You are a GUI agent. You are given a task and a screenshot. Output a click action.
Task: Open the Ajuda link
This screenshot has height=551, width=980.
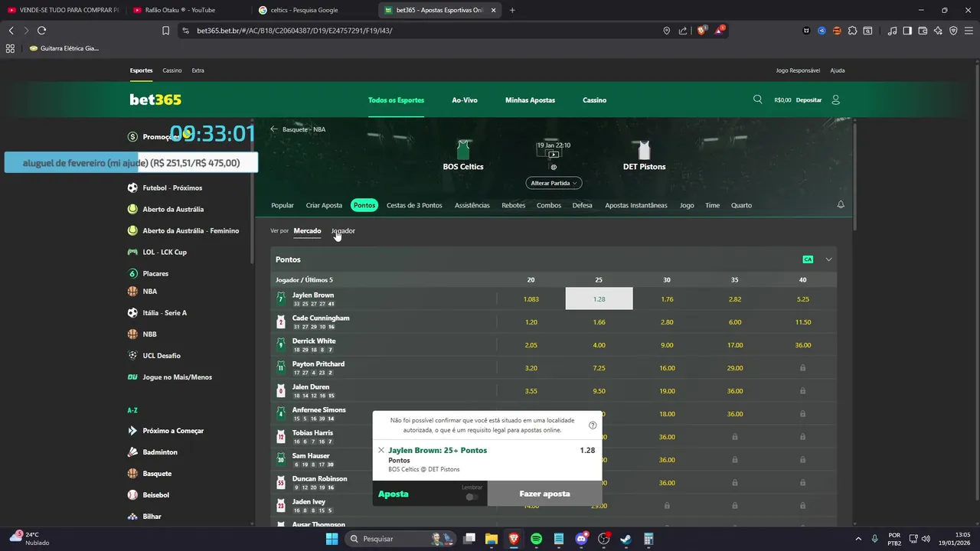tap(838, 70)
